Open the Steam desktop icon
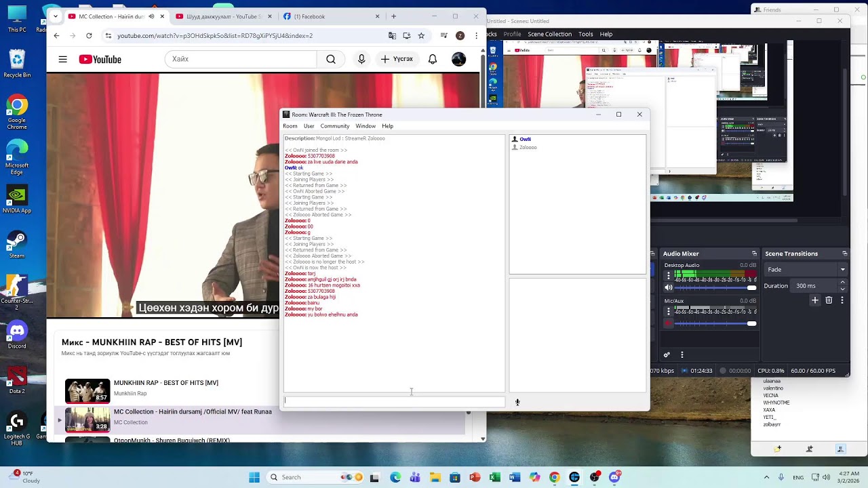 tap(17, 244)
